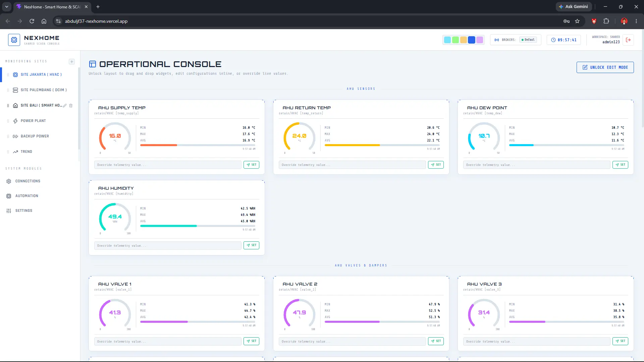Expand the browser tab search dropdown

tap(7, 7)
